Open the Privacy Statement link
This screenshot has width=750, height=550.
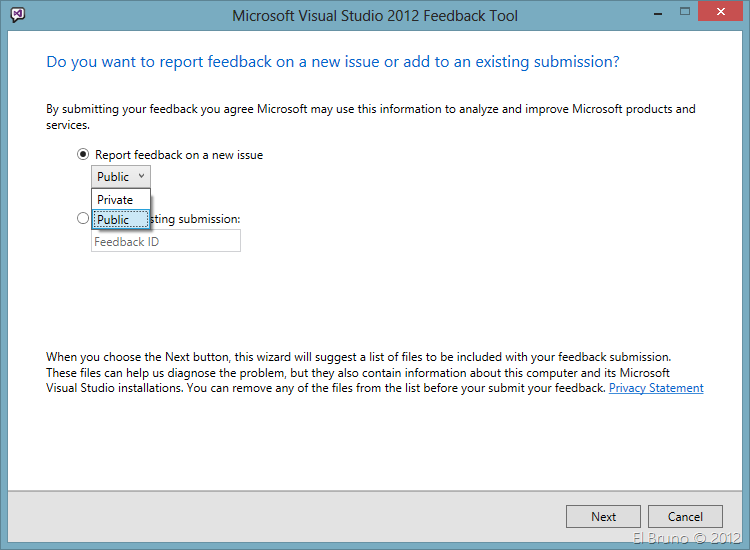[655, 388]
